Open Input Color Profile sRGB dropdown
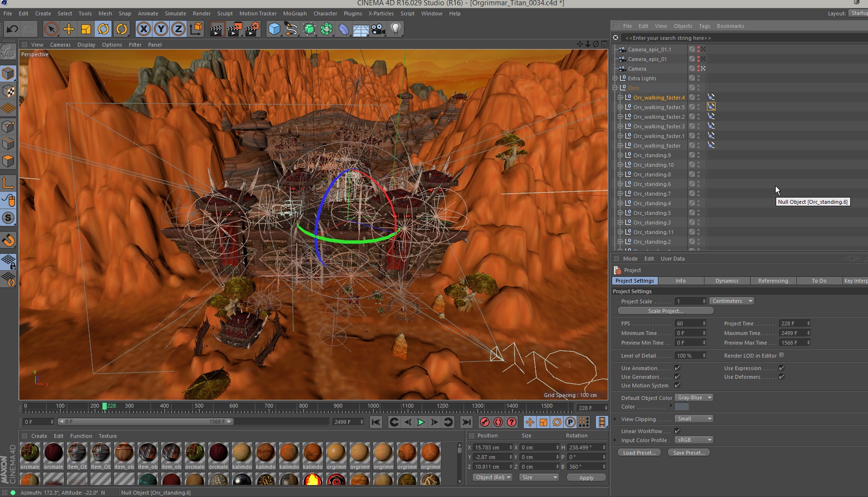The image size is (868, 497). pyautogui.click(x=693, y=440)
